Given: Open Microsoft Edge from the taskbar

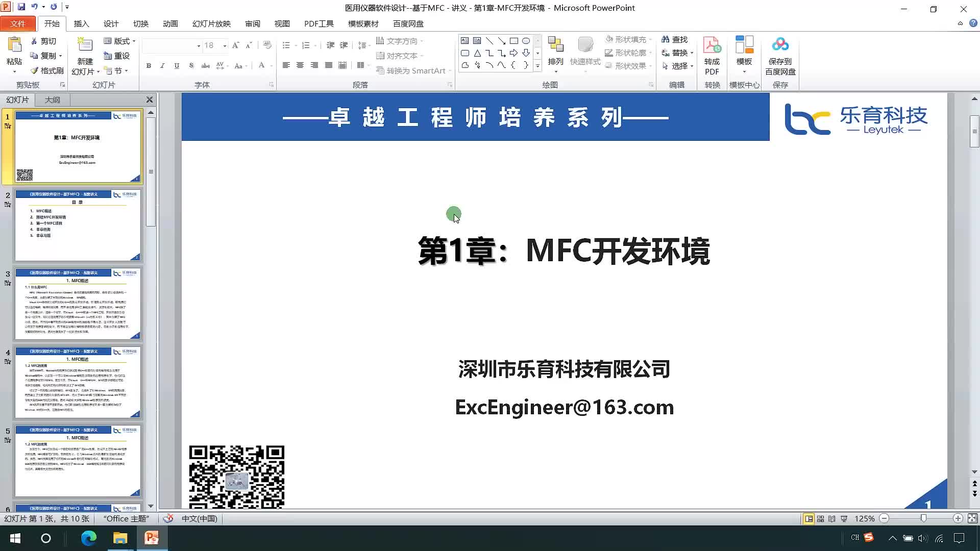Looking at the screenshot, I should (89, 538).
